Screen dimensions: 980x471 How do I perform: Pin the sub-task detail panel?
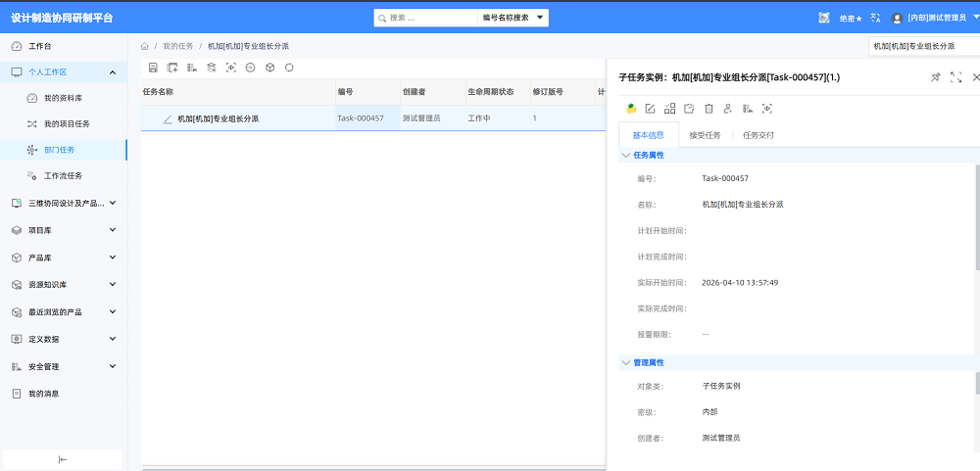tap(936, 77)
